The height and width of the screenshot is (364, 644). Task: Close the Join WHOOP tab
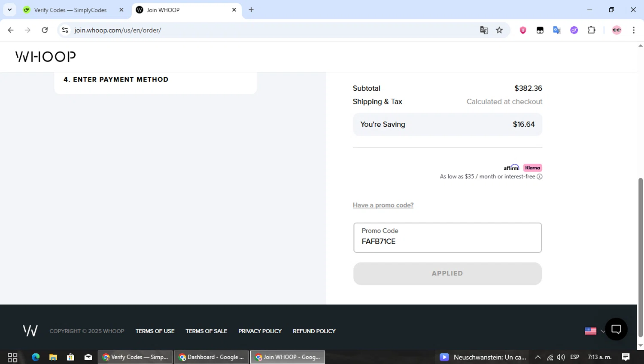point(234,10)
